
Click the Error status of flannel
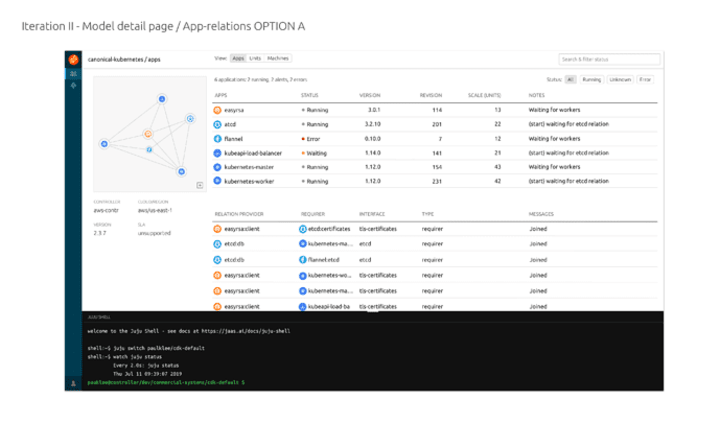[311, 139]
